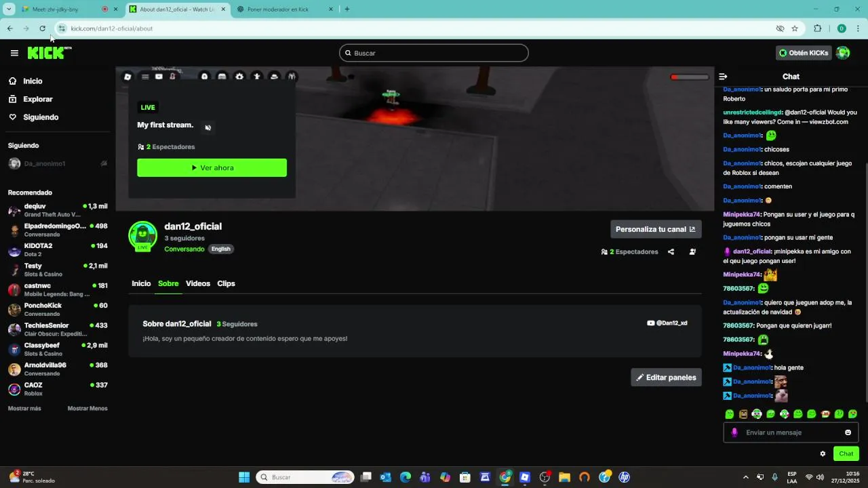Click the dan12_oficial live avatar
Viewport: 868px width, 488px height.
click(142, 235)
